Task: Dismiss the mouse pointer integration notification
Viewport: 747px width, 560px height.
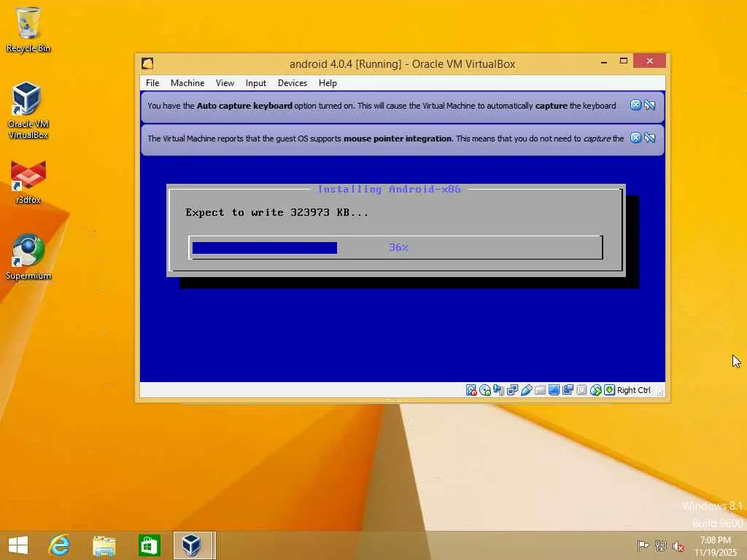Action: pos(635,138)
